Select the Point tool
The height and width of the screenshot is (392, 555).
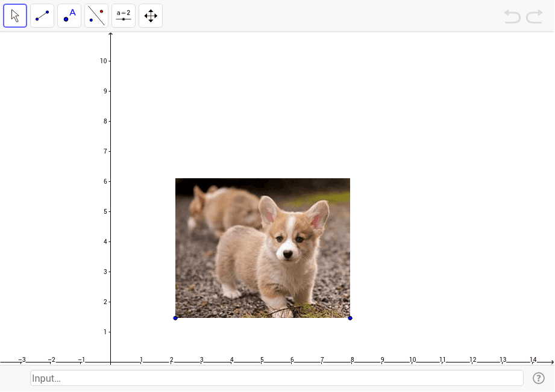pyautogui.click(x=69, y=16)
